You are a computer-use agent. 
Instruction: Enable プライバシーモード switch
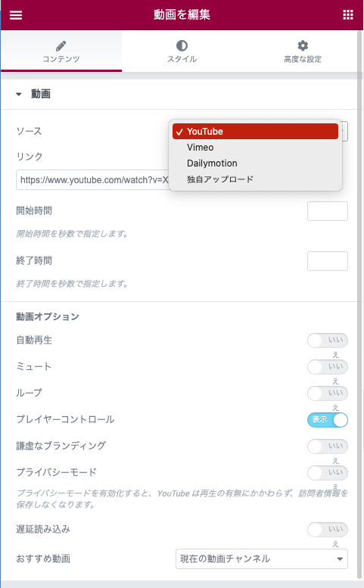(x=327, y=472)
